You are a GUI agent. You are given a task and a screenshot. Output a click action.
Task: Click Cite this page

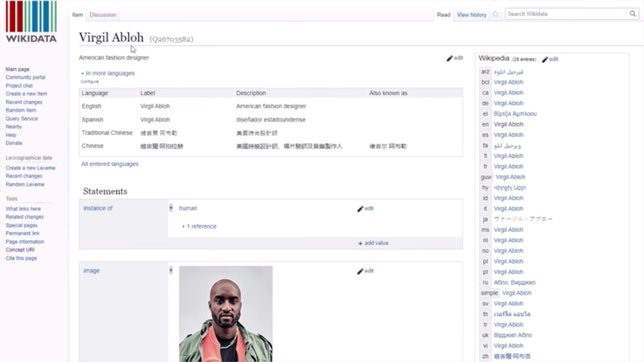[x=21, y=258]
